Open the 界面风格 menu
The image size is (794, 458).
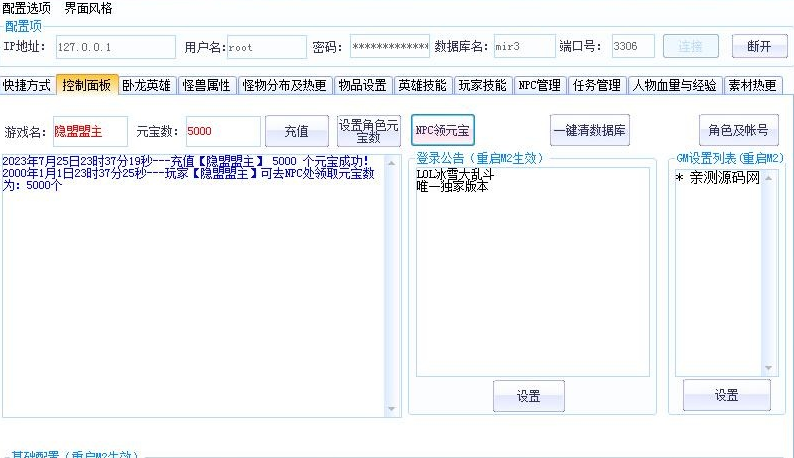click(x=89, y=8)
